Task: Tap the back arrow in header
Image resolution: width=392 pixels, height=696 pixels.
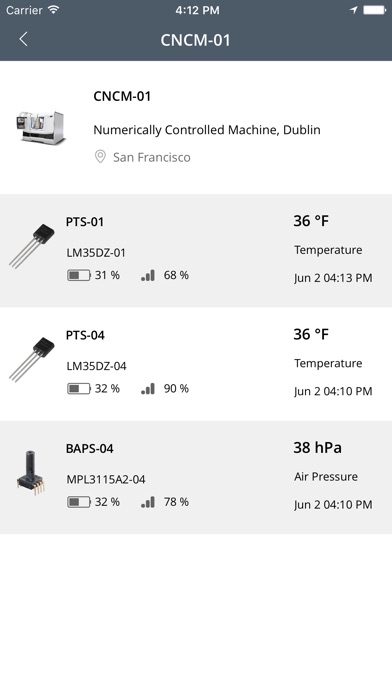Action: [24, 39]
